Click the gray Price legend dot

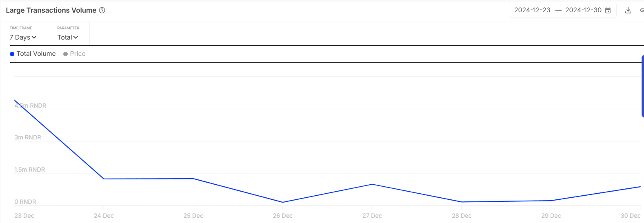point(65,54)
